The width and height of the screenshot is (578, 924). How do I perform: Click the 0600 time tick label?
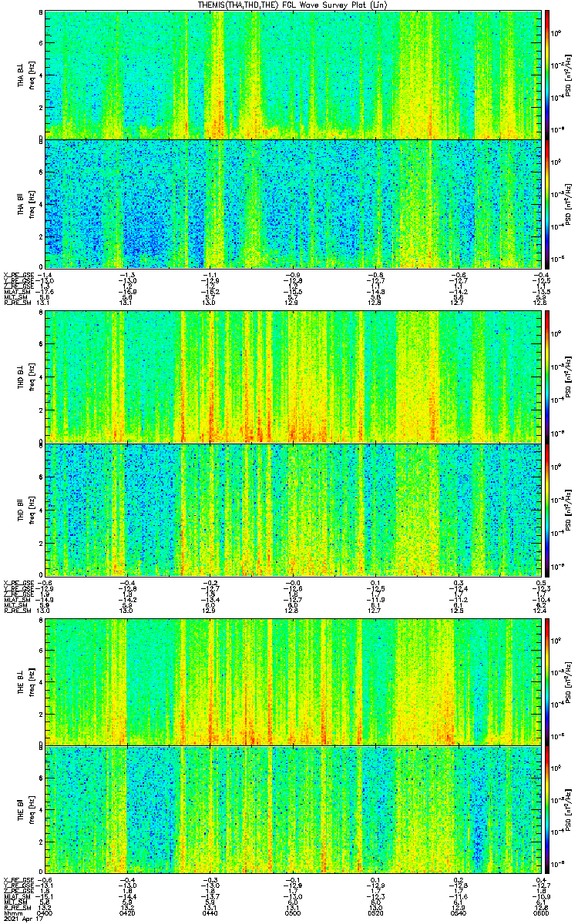pos(539,912)
